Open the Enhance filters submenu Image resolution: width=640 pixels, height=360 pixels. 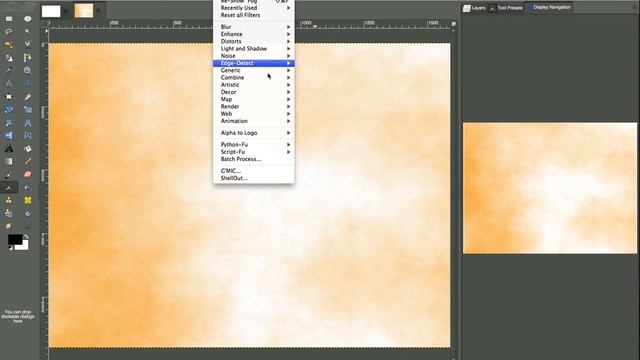tap(253, 34)
